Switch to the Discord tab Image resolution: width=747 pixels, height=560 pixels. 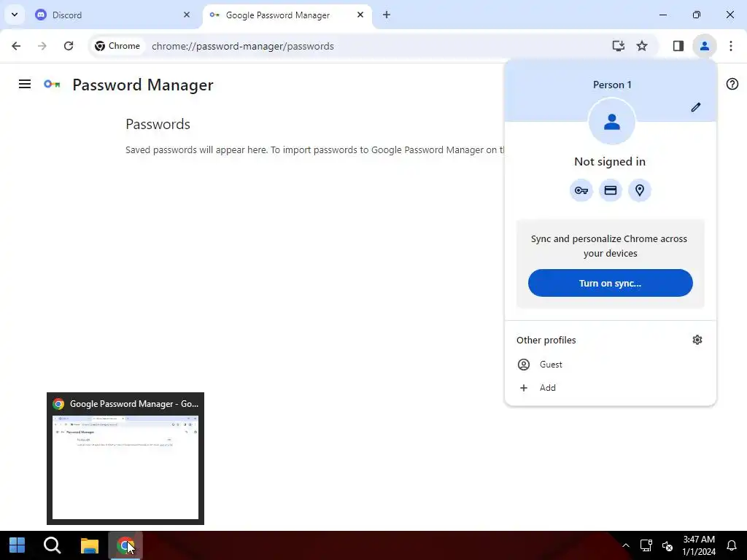113,15
